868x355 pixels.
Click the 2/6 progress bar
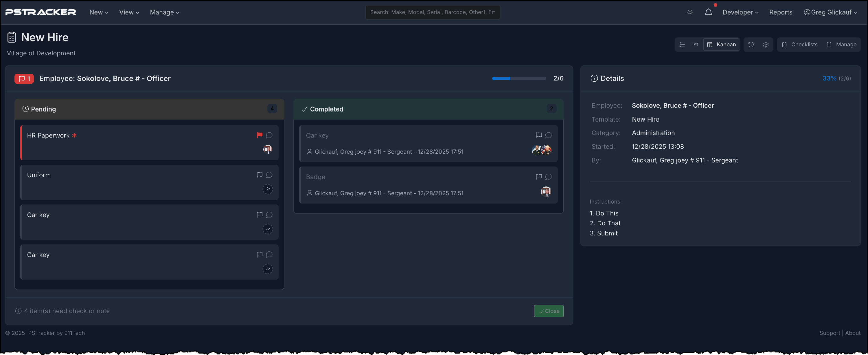[x=518, y=78]
